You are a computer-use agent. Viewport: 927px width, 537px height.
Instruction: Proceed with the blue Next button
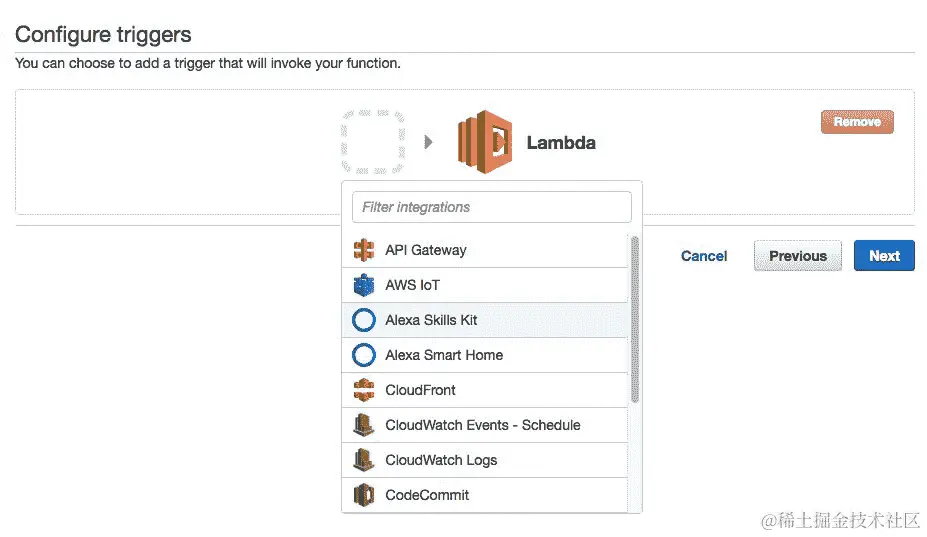(884, 256)
